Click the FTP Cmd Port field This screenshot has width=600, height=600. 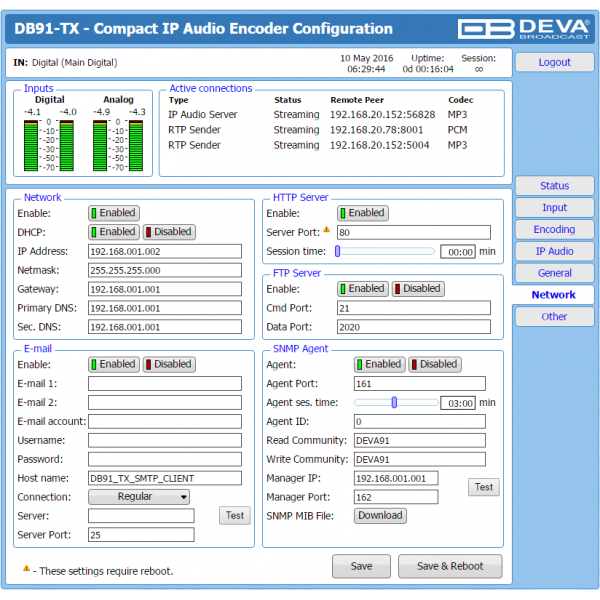click(414, 308)
